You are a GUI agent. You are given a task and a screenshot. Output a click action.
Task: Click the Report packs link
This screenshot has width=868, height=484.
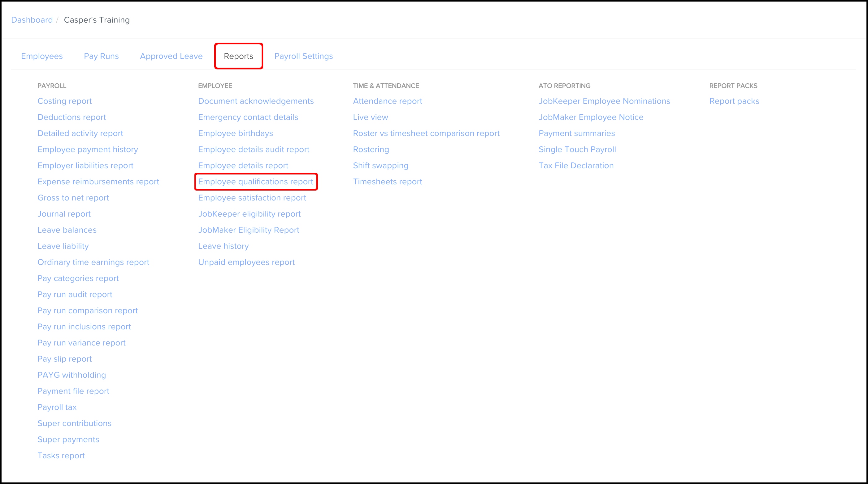coord(734,101)
